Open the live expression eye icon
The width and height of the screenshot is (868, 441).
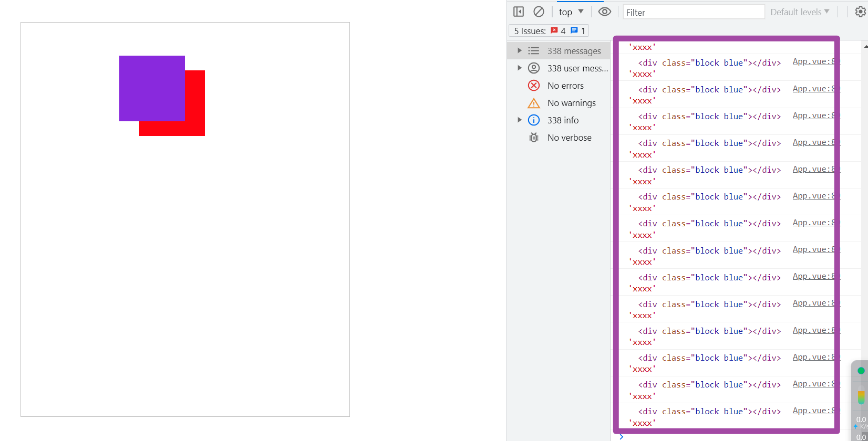coord(605,12)
